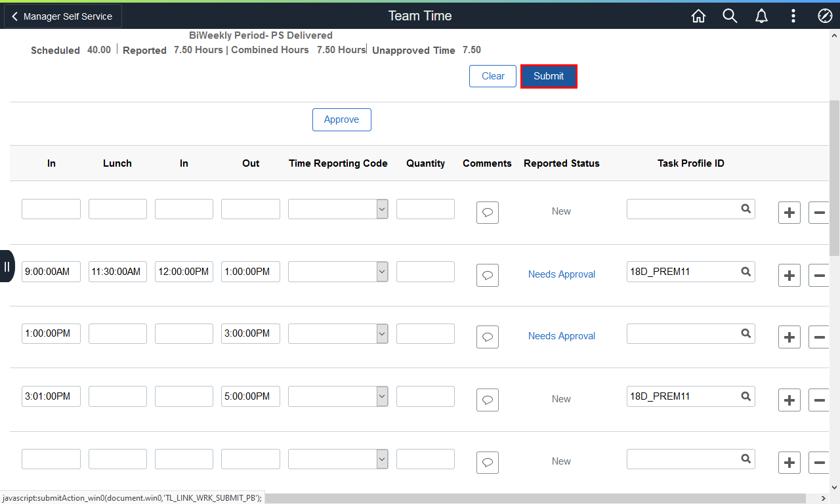Viewport: 840px width, 504px height.
Task: Add a row after 3:01:00PM row
Action: click(789, 400)
